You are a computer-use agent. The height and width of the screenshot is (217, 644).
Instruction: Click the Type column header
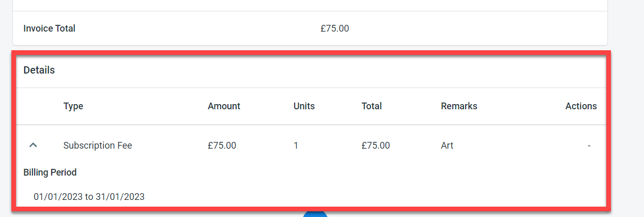[73, 106]
